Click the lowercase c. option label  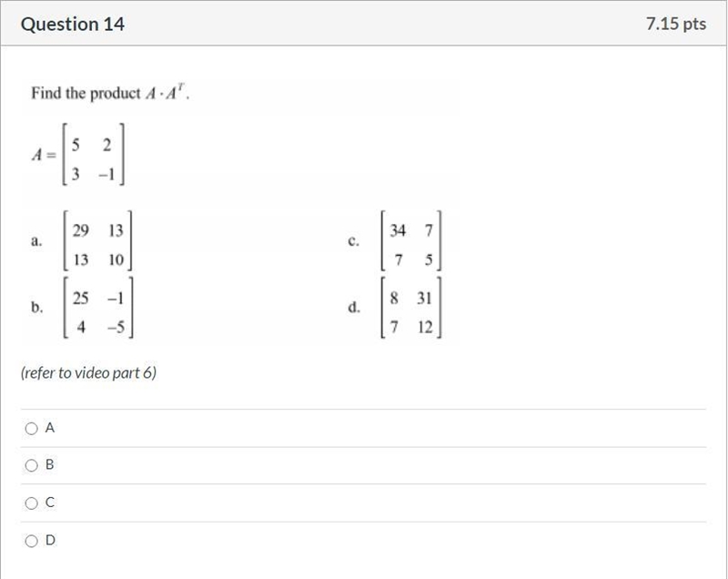point(353,240)
